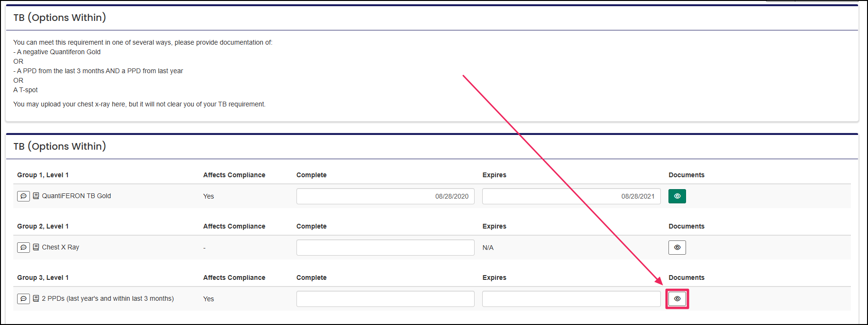Image resolution: width=868 pixels, height=325 pixels.
Task: Click the Group 2, Level 1 heading
Action: 43,226
